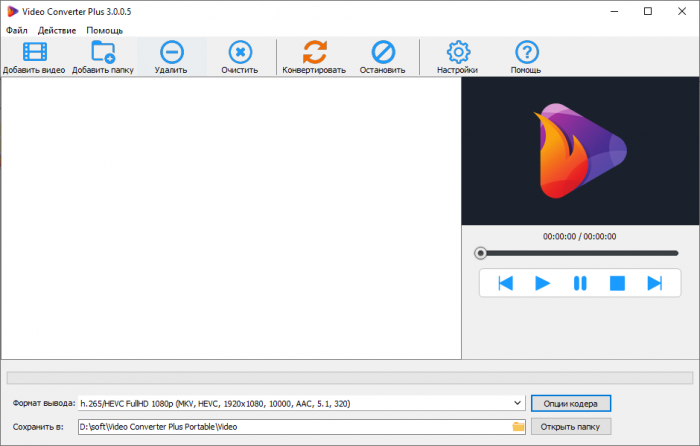Play the preview video
The image size is (700, 446).
coord(542,283)
